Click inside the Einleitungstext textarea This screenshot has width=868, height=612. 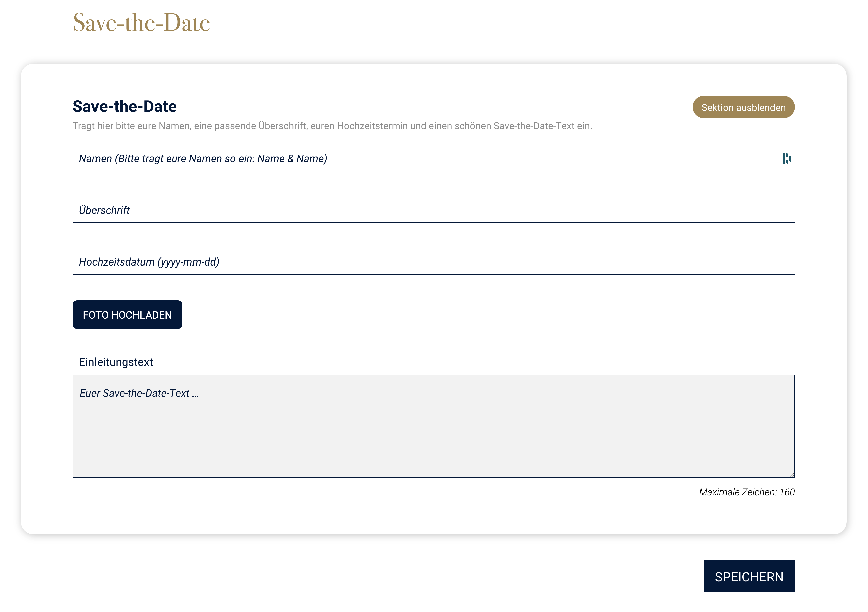click(x=433, y=426)
